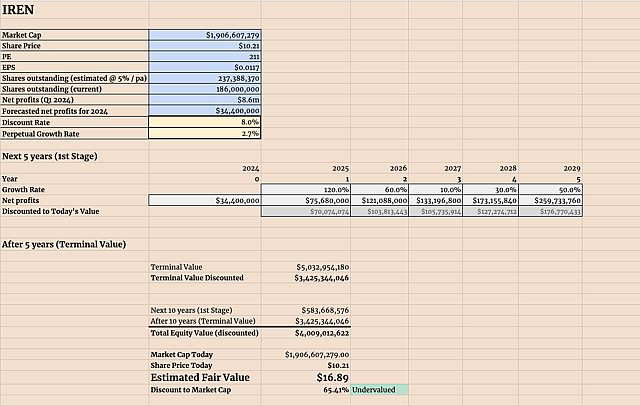
Task: Select the Terminal Value Discounted amount
Action: pyautogui.click(x=322, y=278)
